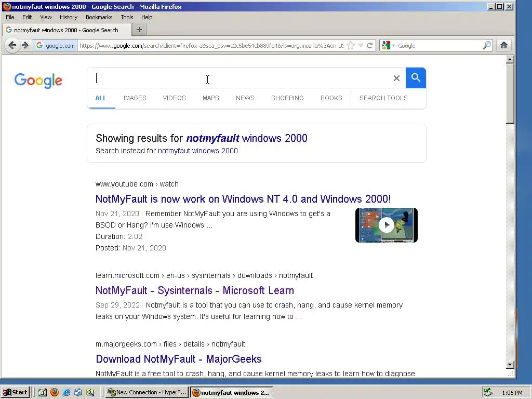
Task: Click the m.majorgeeks.com breadcrumb text
Action: point(170,344)
